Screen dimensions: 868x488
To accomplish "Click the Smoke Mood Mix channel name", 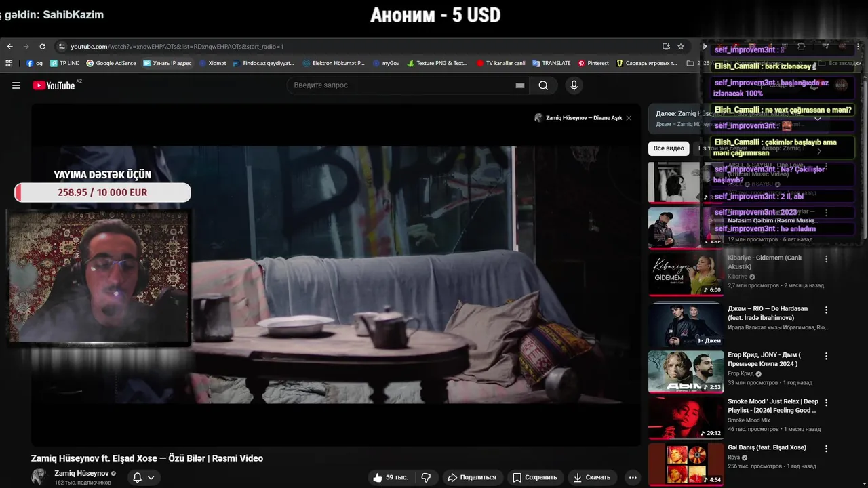I will 749,420.
